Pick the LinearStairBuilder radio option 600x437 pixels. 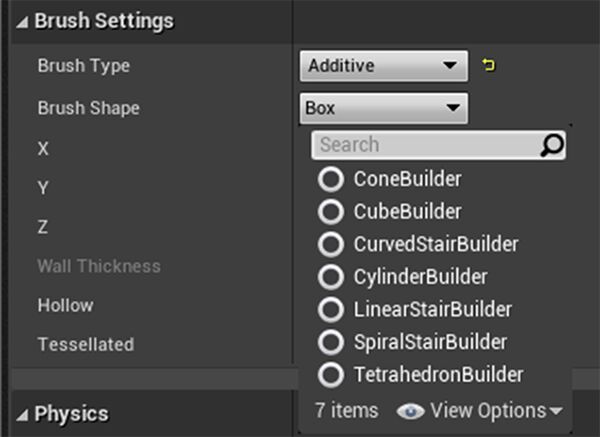coord(330,309)
